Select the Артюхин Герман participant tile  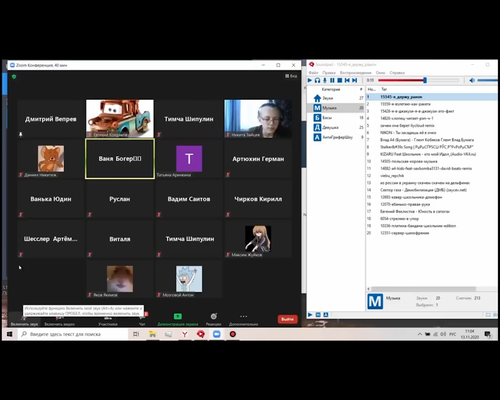point(258,159)
